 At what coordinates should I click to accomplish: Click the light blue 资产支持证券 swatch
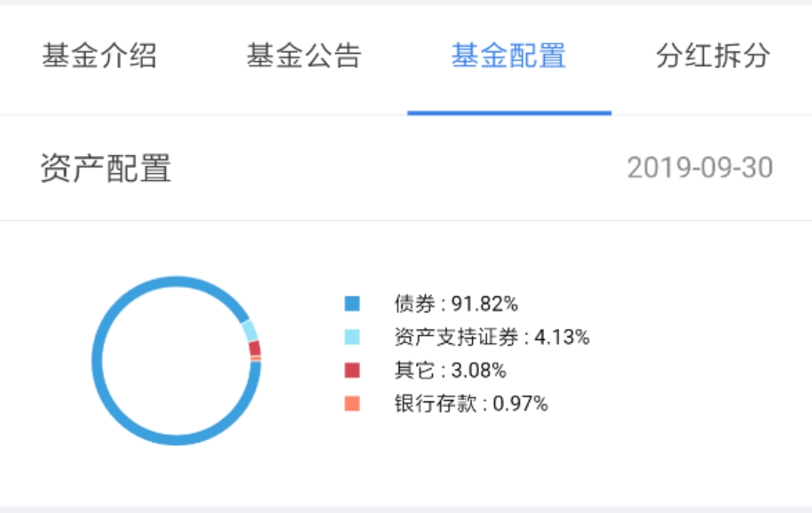(352, 337)
